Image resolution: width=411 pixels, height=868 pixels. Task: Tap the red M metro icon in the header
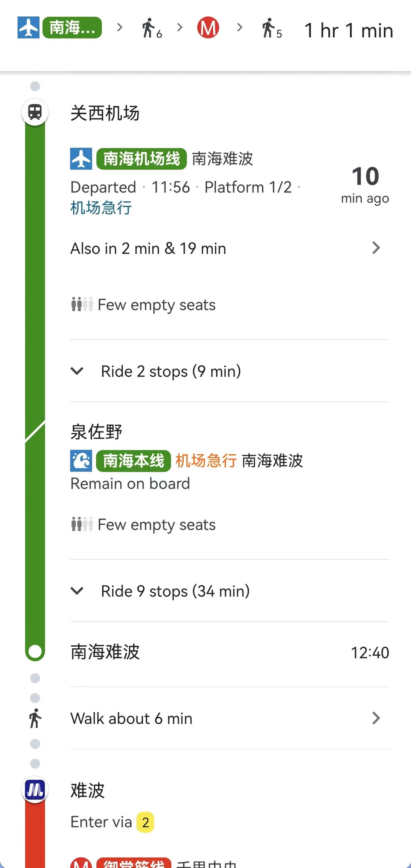208,28
